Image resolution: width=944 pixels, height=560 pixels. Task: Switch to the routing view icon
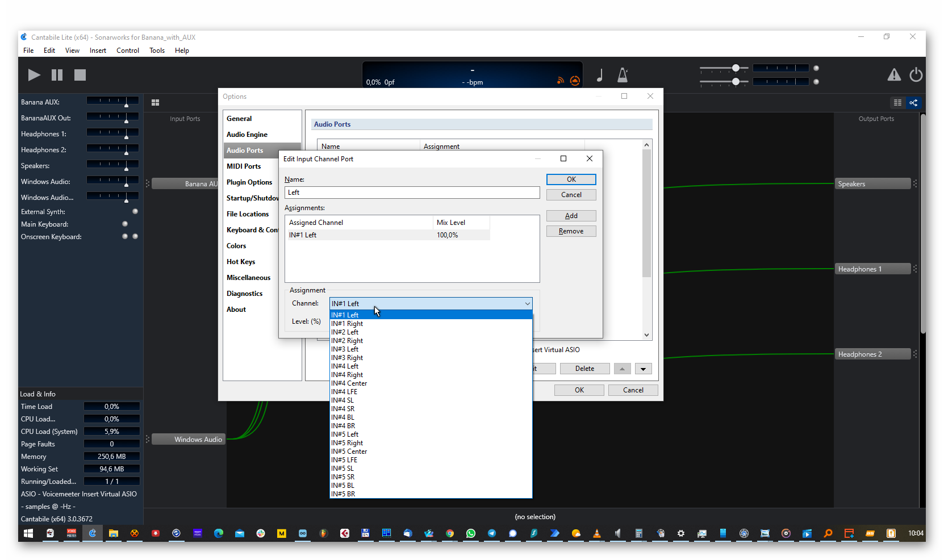[x=913, y=103]
